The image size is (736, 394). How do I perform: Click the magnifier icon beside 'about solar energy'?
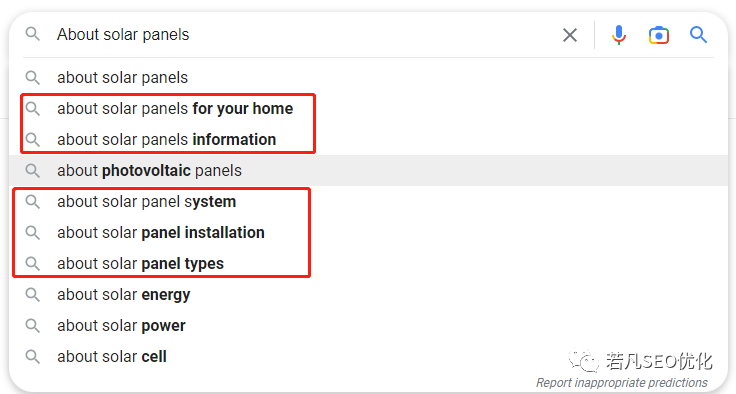pyautogui.click(x=32, y=294)
